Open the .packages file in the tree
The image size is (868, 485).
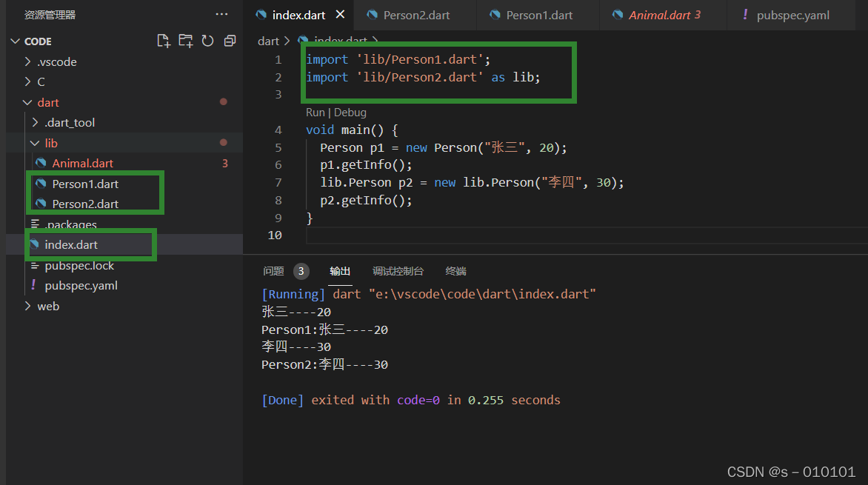point(71,224)
